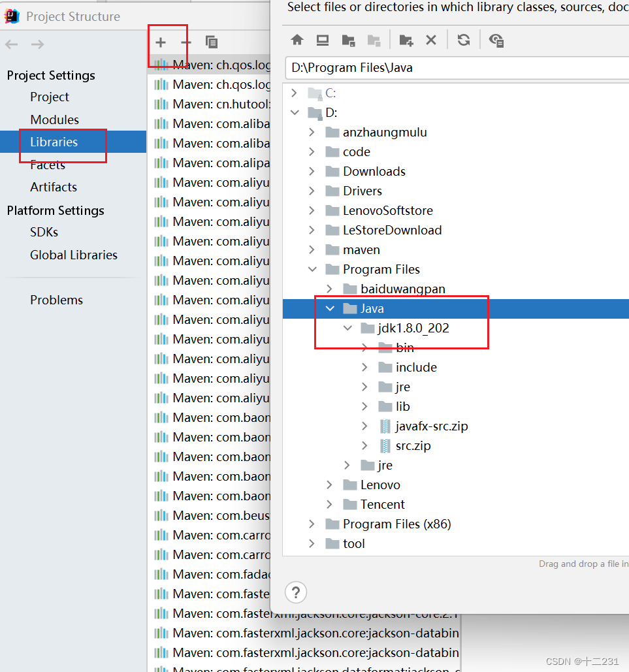Open the Desktop directory shortcut
Screen dimensions: 629x672
[322, 40]
